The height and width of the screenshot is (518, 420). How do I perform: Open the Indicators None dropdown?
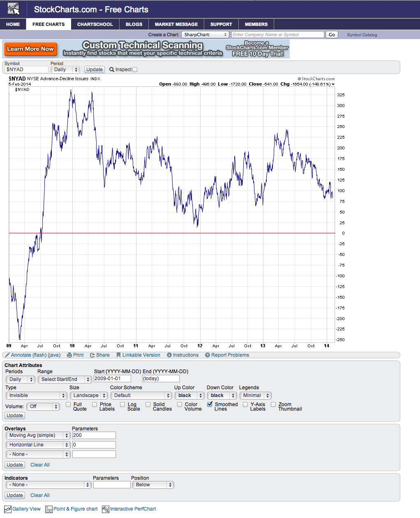[48, 485]
